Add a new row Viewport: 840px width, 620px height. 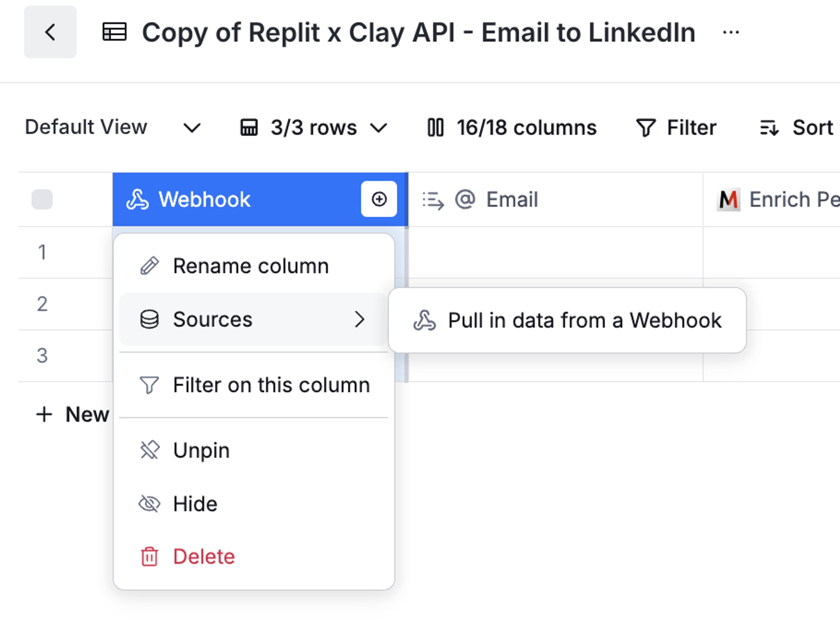(72, 415)
